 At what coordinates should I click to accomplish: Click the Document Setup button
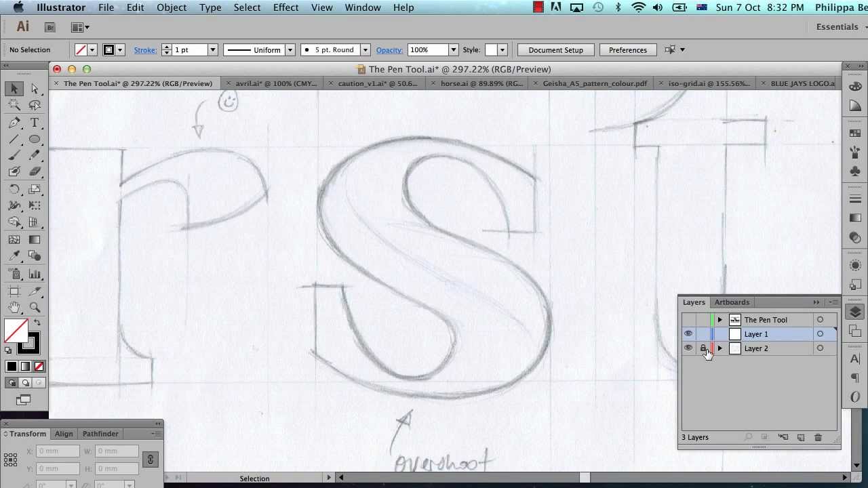coord(555,50)
